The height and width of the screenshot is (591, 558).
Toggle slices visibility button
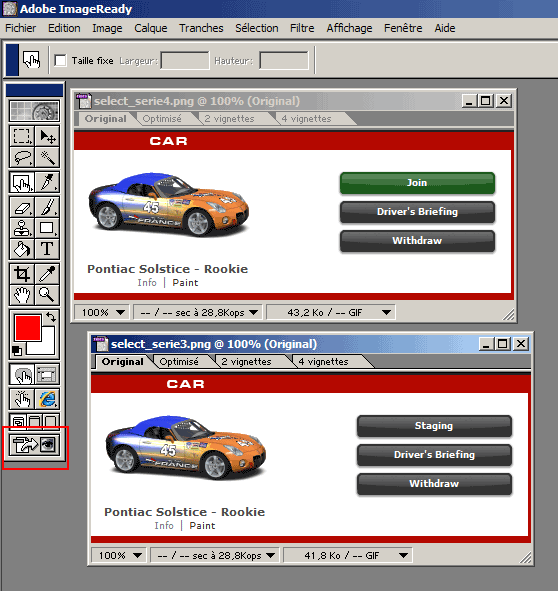pyautogui.click(x=47, y=375)
